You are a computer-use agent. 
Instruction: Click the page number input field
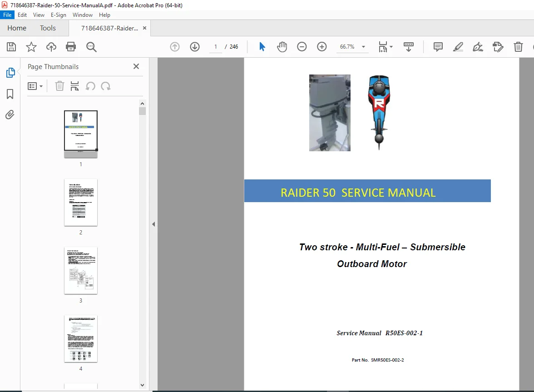(216, 47)
